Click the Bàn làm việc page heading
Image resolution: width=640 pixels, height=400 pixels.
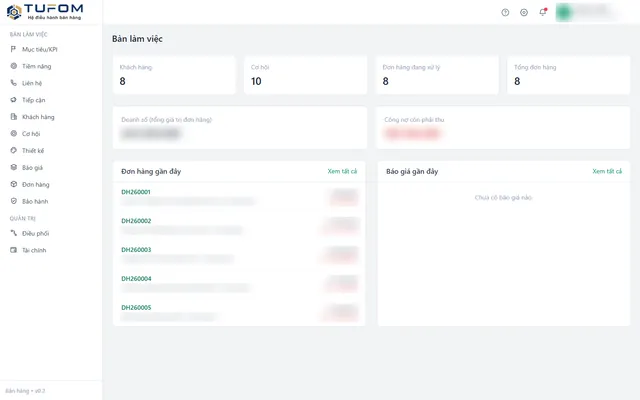137,39
